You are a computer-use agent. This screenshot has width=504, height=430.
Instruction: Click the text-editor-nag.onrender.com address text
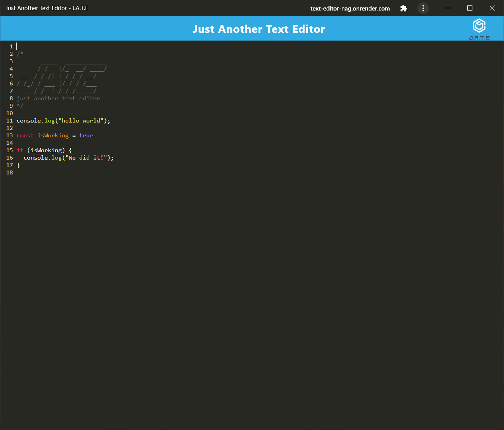tap(350, 9)
